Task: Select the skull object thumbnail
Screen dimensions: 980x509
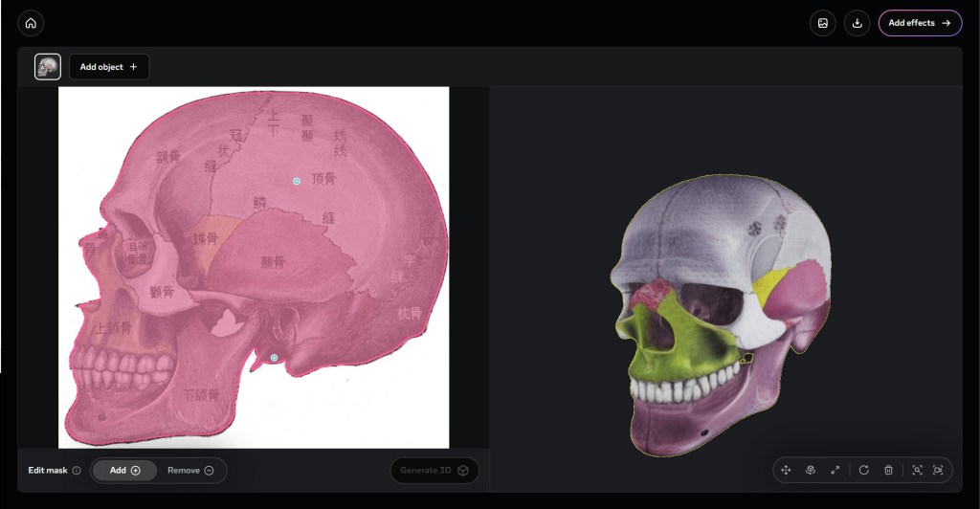Action: (48, 67)
